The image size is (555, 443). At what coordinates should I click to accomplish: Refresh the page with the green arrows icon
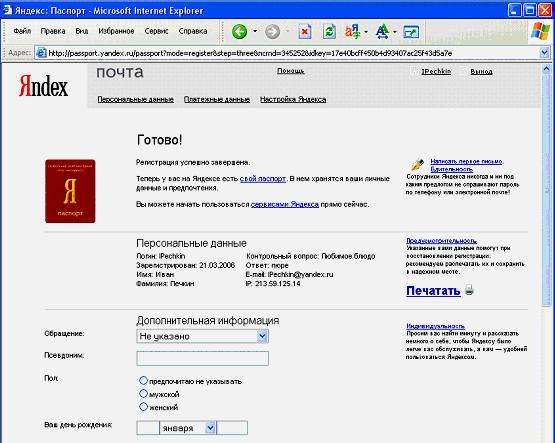[x=330, y=31]
